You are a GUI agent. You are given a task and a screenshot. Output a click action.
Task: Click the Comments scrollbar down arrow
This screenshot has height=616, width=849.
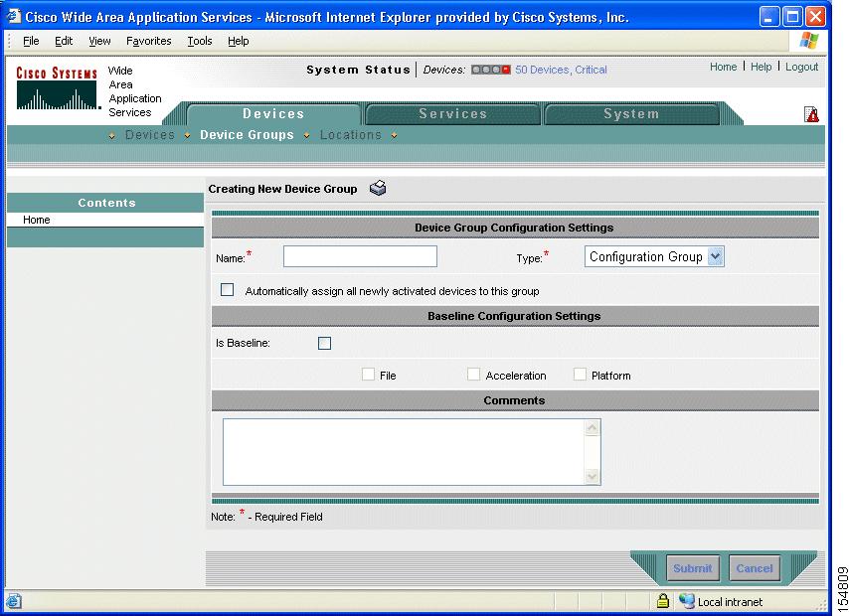593,476
